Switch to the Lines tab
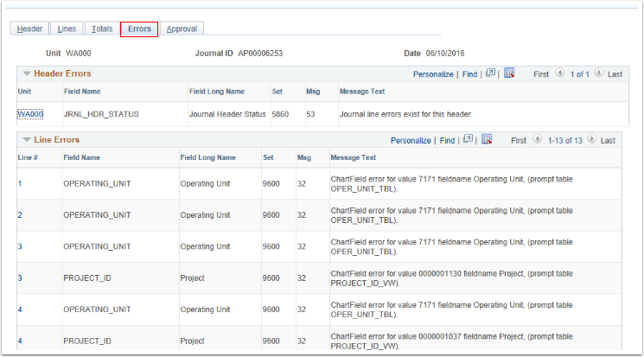 (67, 29)
